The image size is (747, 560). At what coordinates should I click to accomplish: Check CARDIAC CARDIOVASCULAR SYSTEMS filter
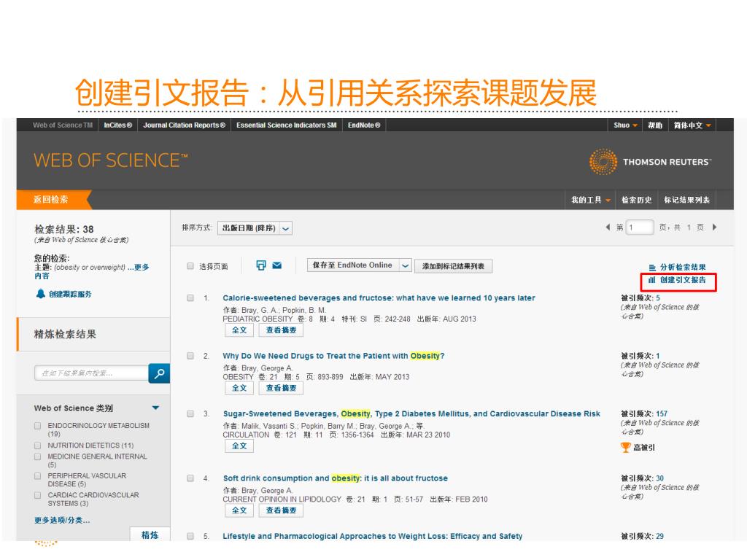(38, 495)
